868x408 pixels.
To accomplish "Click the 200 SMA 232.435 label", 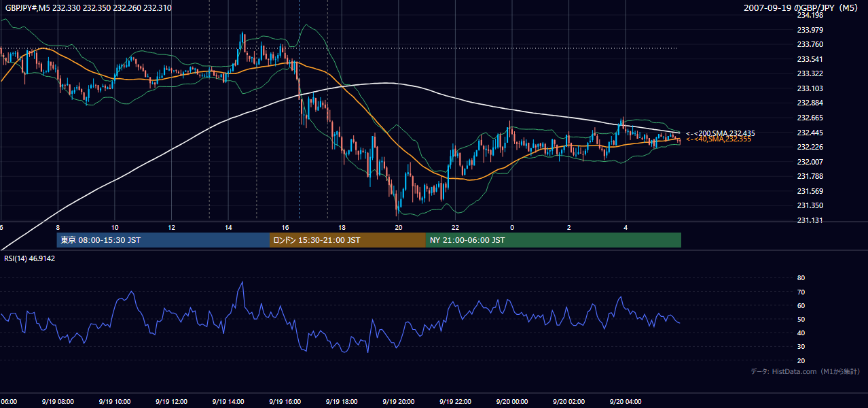I will [x=721, y=133].
